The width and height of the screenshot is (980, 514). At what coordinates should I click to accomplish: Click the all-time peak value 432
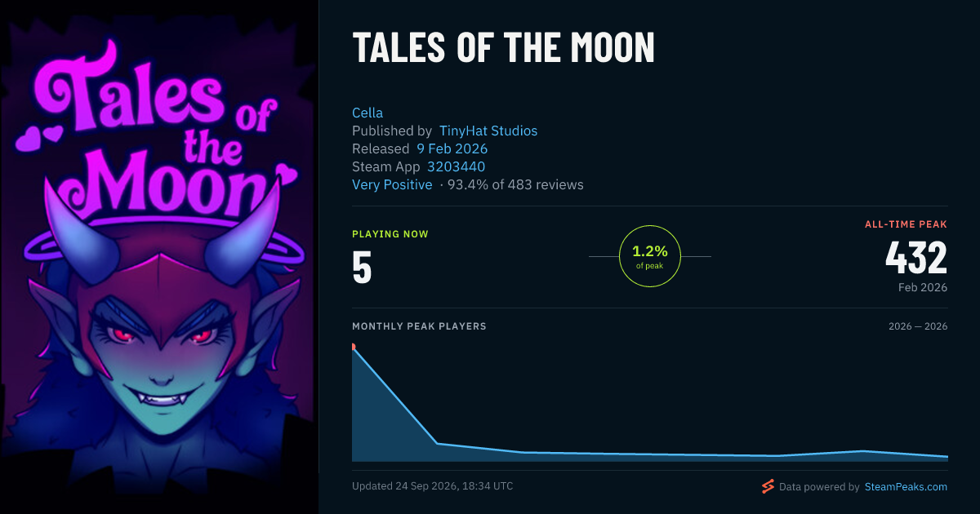pos(916,258)
